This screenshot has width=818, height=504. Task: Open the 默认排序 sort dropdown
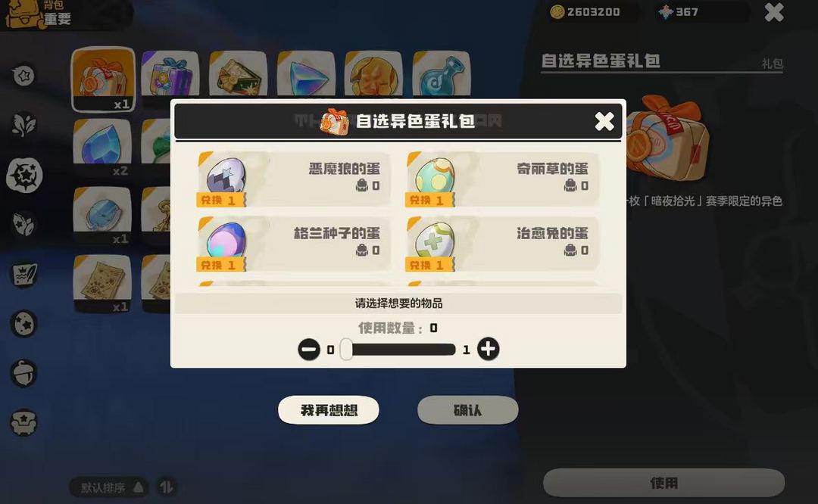point(109,487)
